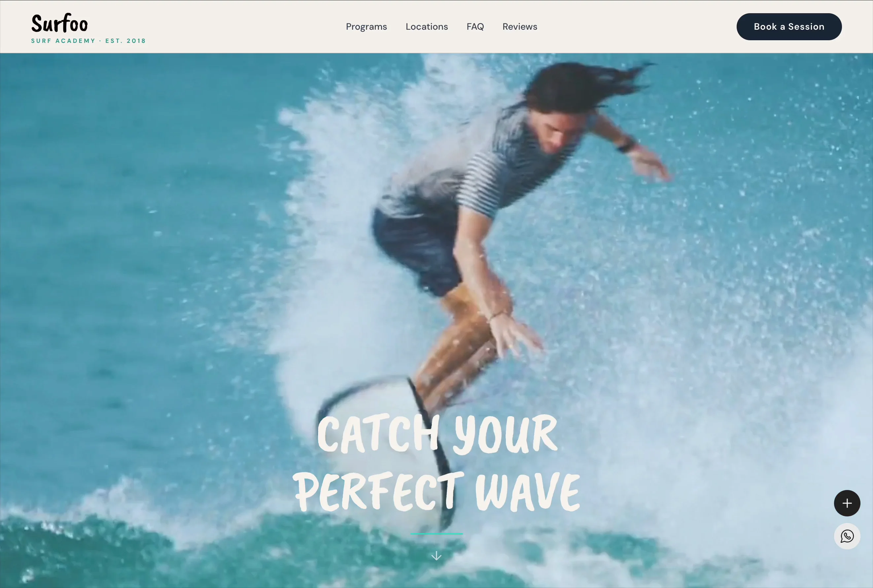The width and height of the screenshot is (873, 588).
Task: Click the 'Surf Academy · Est. 2018' tagline
Action: [88, 41]
